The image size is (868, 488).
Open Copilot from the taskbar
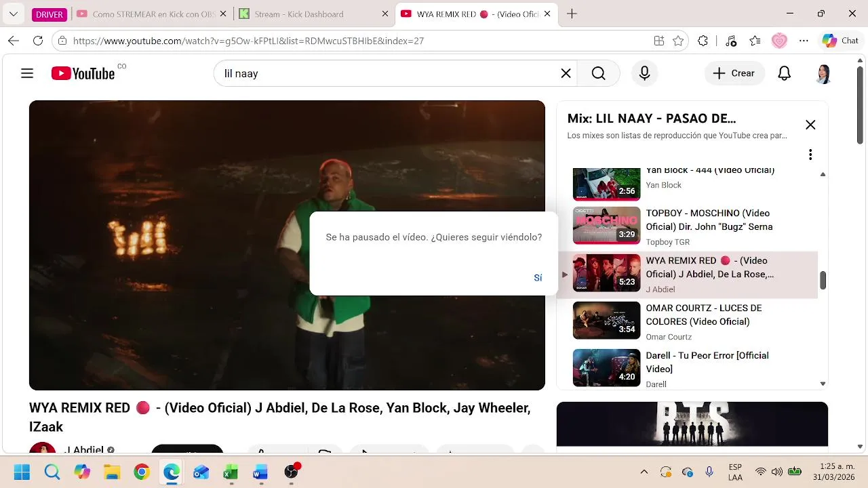[82, 472]
